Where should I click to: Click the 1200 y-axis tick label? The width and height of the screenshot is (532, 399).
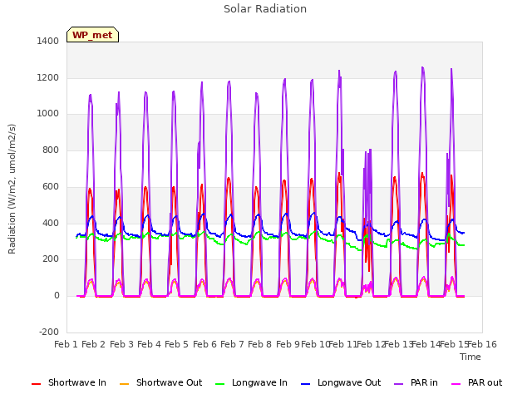pyautogui.click(x=48, y=77)
